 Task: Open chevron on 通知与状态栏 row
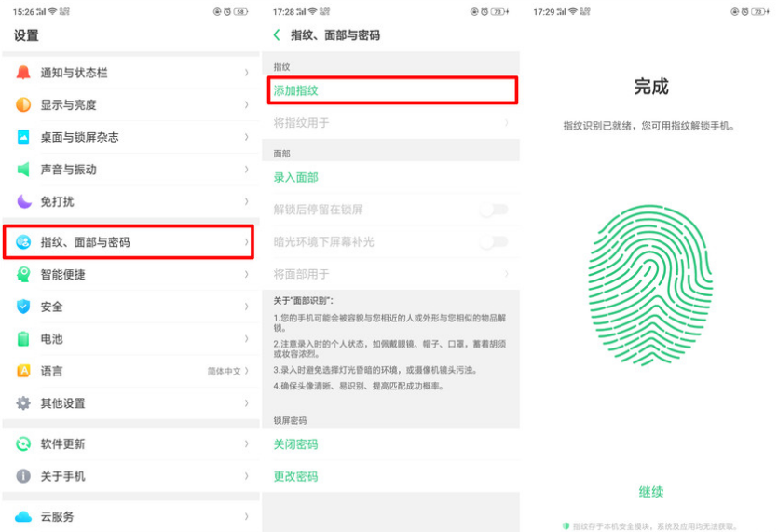[247, 73]
